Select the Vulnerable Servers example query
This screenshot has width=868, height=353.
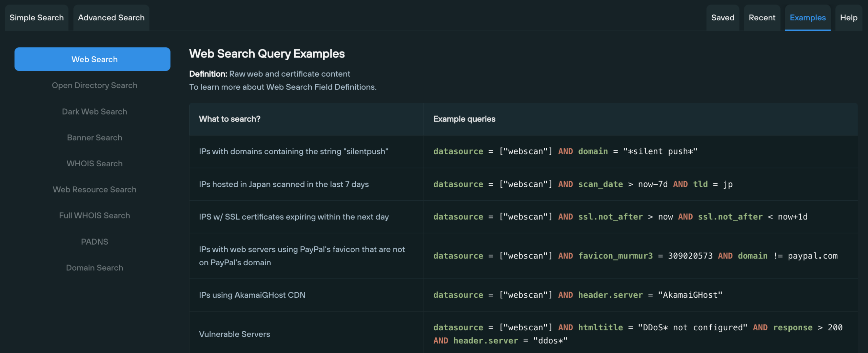point(637,334)
